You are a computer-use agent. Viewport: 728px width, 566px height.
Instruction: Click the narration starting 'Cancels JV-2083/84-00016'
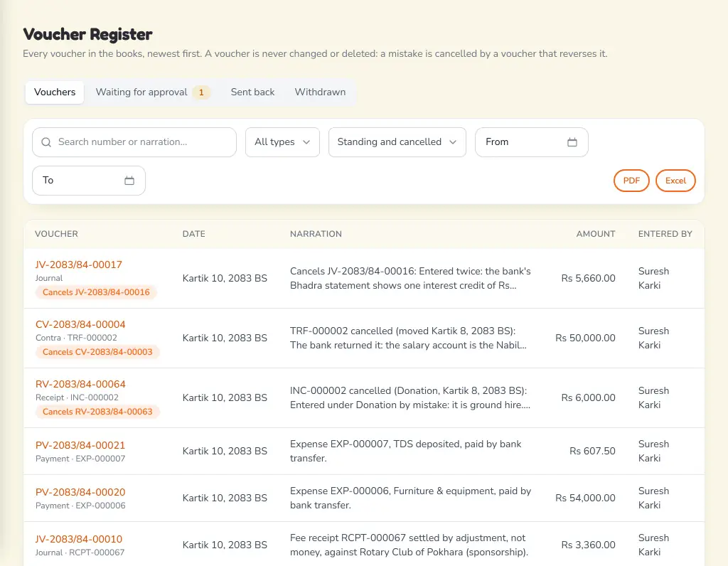[410, 278]
